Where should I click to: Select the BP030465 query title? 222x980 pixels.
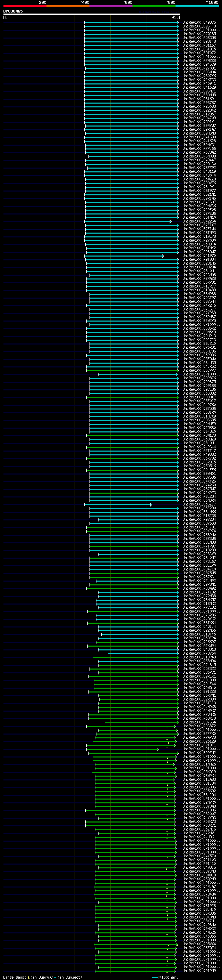(x=13, y=11)
